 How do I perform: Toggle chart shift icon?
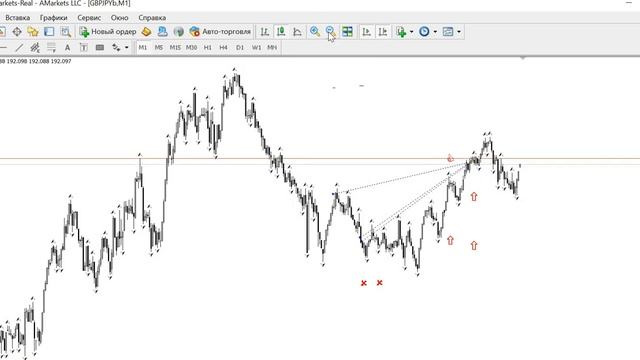click(382, 31)
